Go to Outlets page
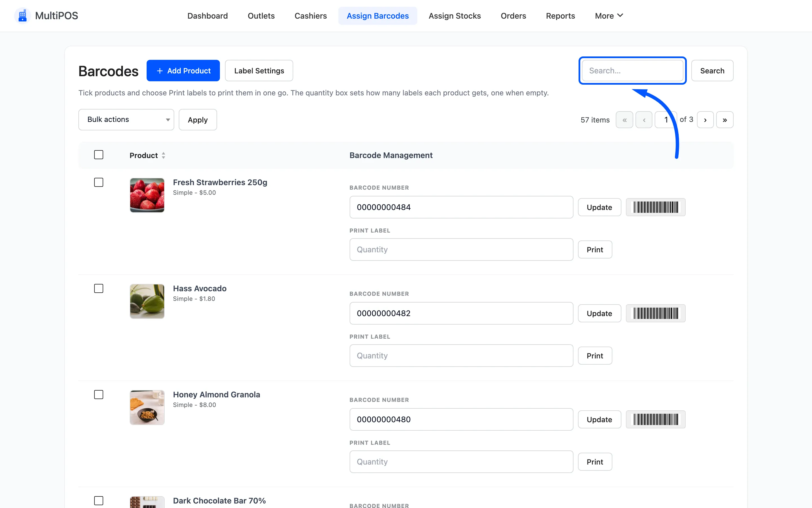This screenshot has height=508, width=812. coord(261,16)
